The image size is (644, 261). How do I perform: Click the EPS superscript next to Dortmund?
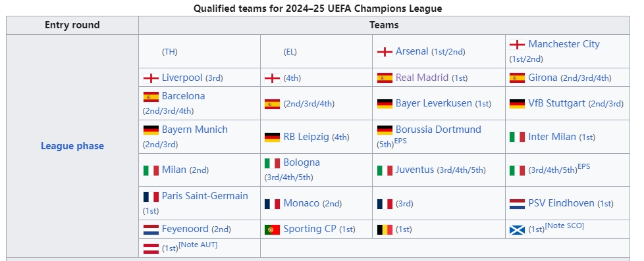(400, 141)
